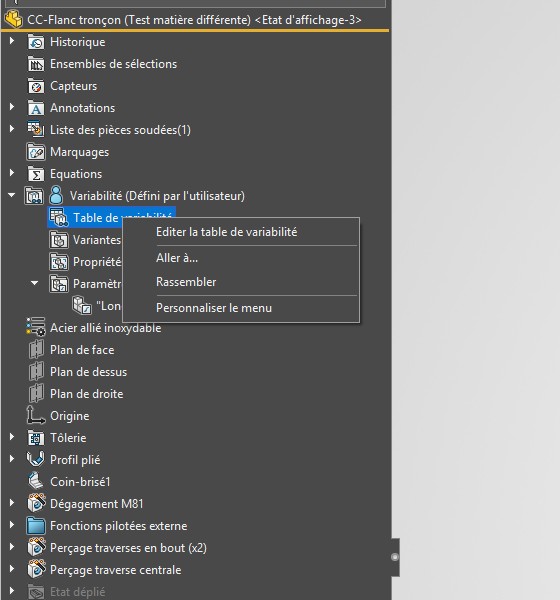Choose Personnaliser le menu entry
Image resolution: width=560 pixels, height=600 pixels.
click(x=241, y=308)
